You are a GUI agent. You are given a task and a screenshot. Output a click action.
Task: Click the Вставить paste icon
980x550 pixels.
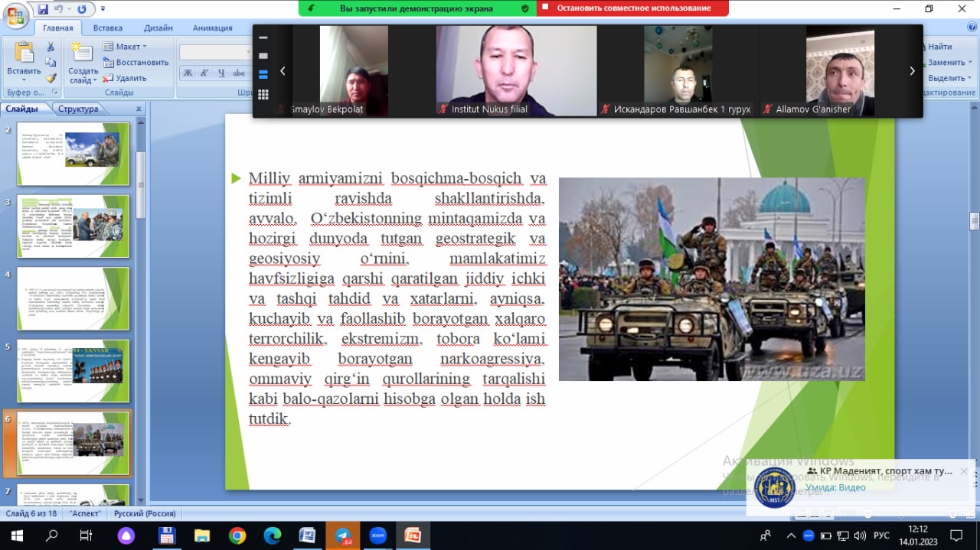pos(24,53)
